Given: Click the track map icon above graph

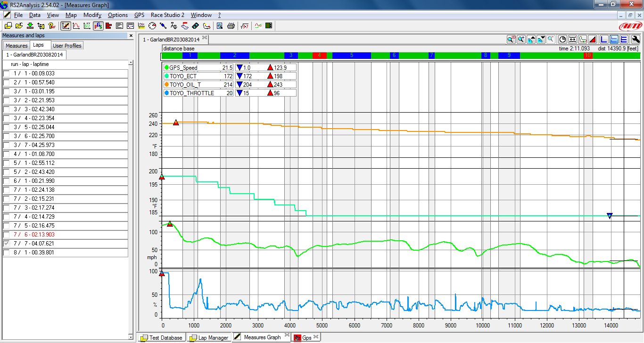Looking at the screenshot, I should coord(583,40).
